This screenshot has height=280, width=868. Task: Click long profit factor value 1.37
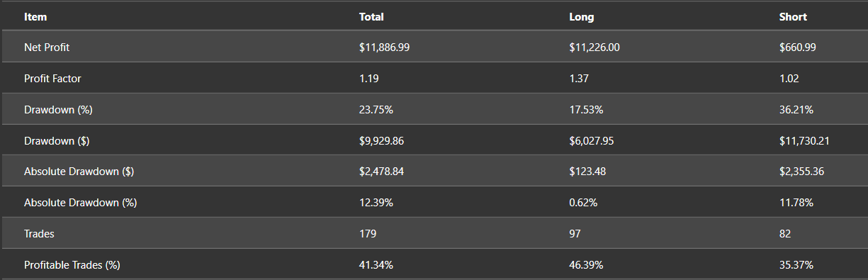579,79
